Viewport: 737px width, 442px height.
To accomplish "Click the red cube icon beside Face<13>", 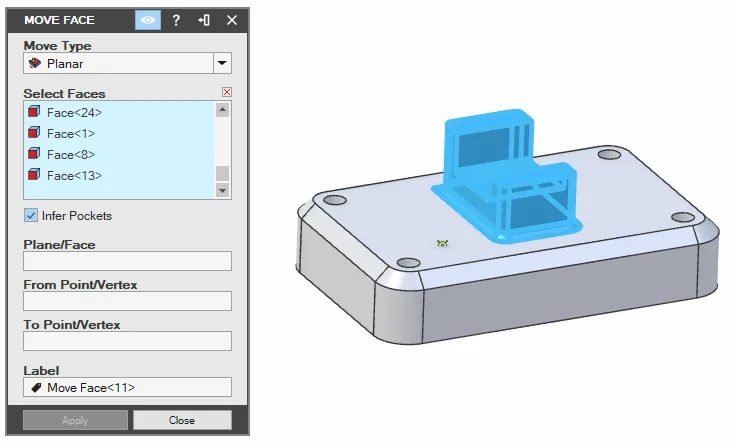I will [34, 174].
